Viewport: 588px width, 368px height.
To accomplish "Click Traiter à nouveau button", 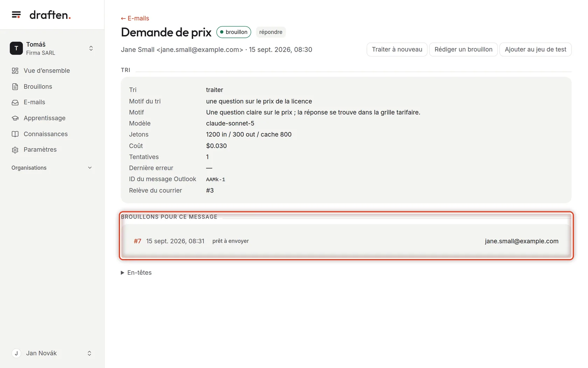I will 397,49.
